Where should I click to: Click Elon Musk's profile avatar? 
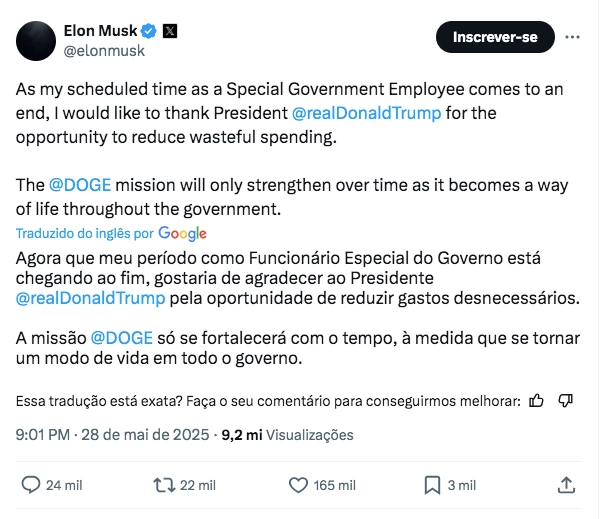(35, 39)
